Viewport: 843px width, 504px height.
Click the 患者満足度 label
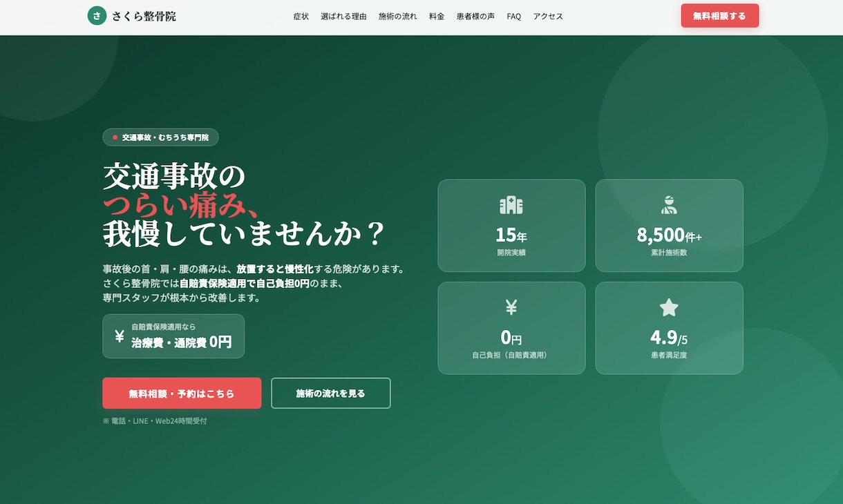669,355
